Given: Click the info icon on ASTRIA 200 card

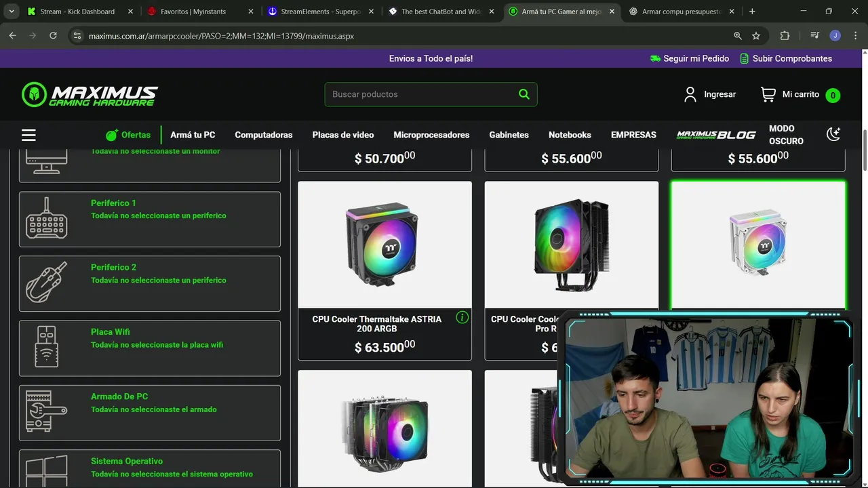Looking at the screenshot, I should point(462,317).
